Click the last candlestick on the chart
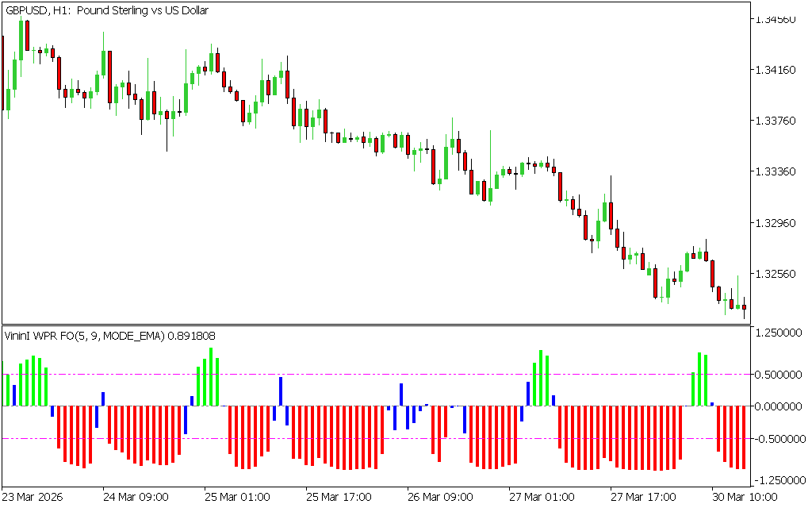This screenshot has height=508, width=812. 744,308
